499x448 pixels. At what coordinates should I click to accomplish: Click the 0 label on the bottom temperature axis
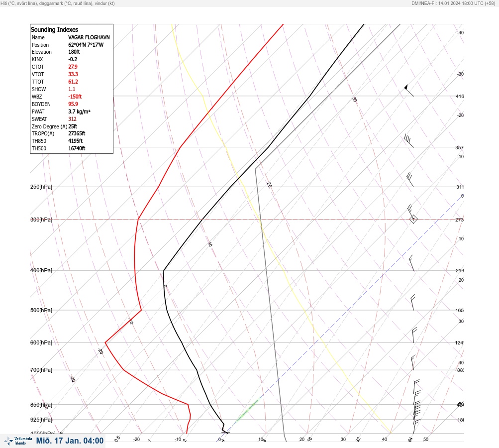click(219, 440)
